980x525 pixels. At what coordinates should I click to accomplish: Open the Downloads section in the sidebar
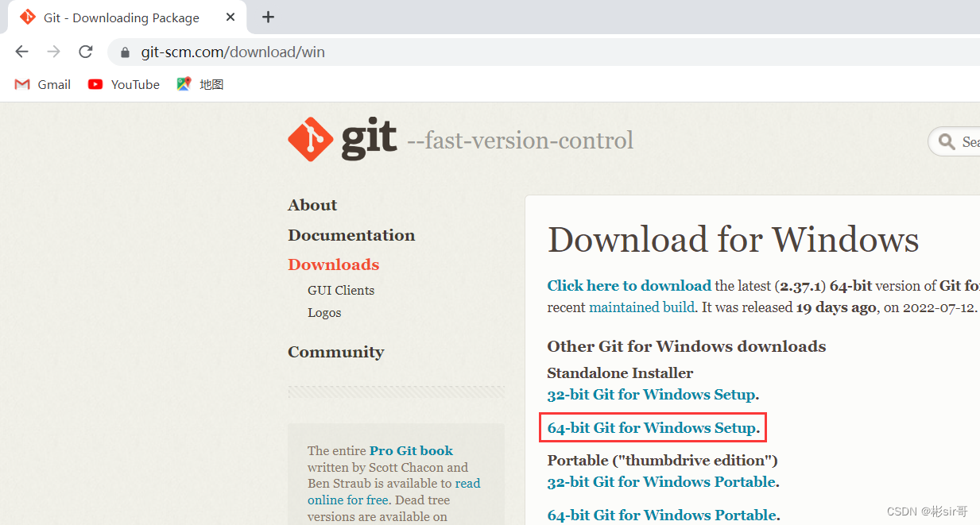[x=333, y=264]
